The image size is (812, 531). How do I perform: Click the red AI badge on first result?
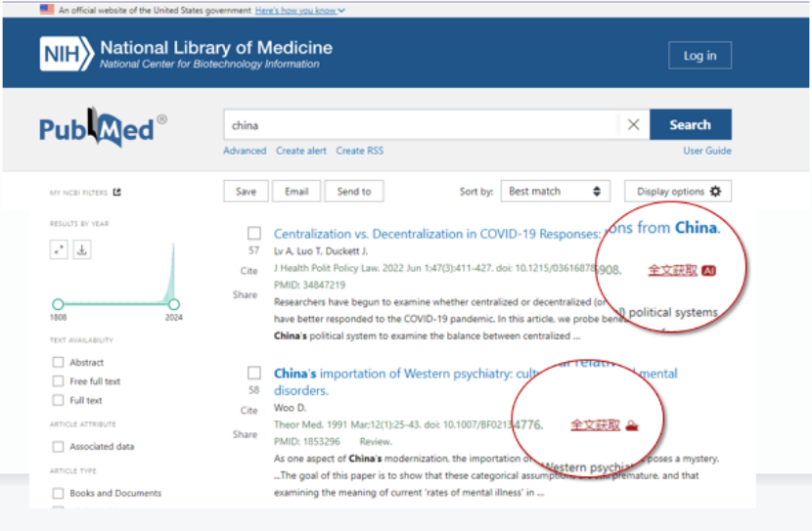pos(709,270)
